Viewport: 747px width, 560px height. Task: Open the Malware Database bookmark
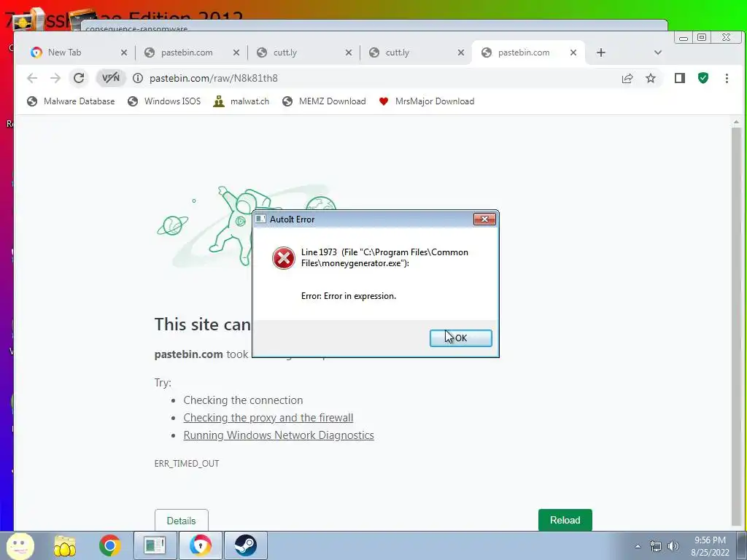(x=71, y=101)
